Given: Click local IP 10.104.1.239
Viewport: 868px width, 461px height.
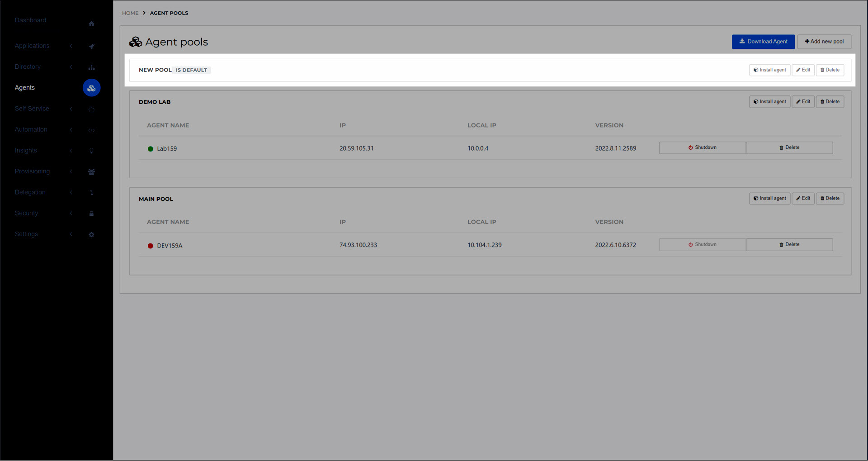Looking at the screenshot, I should tap(484, 245).
